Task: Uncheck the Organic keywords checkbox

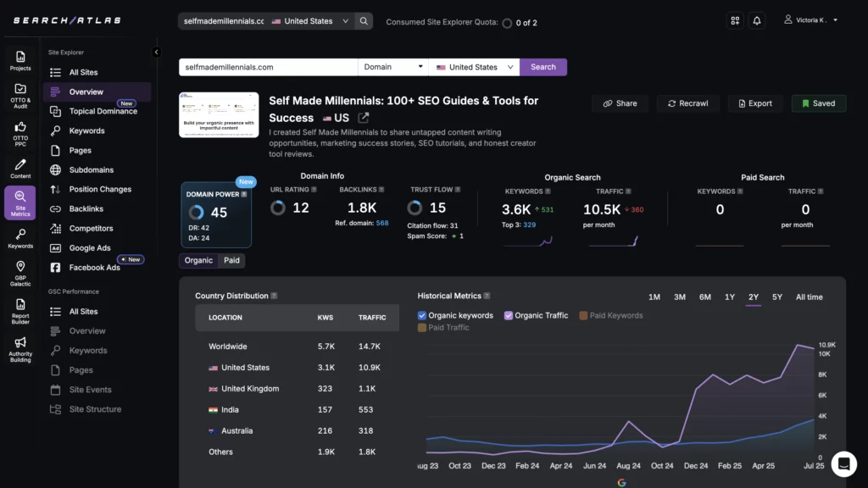Action: pos(422,315)
